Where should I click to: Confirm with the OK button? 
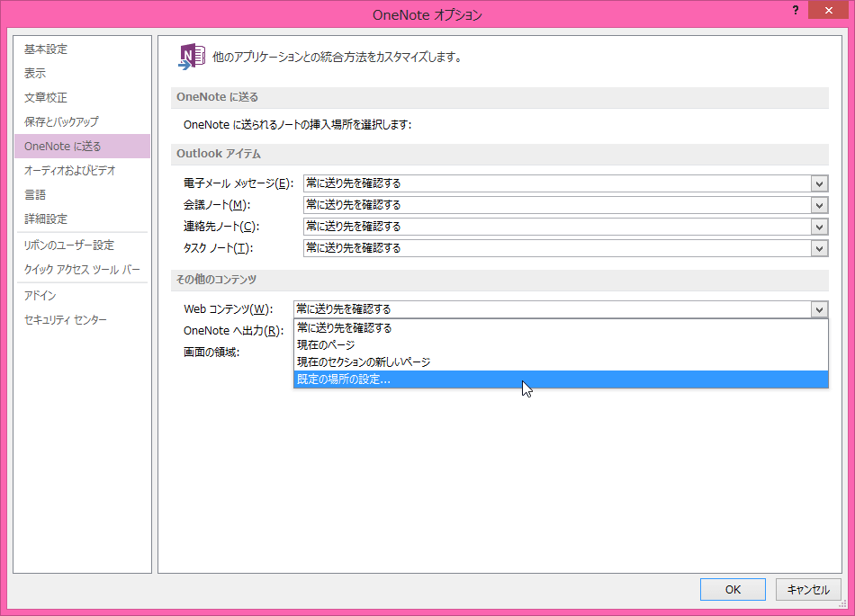pos(733,589)
